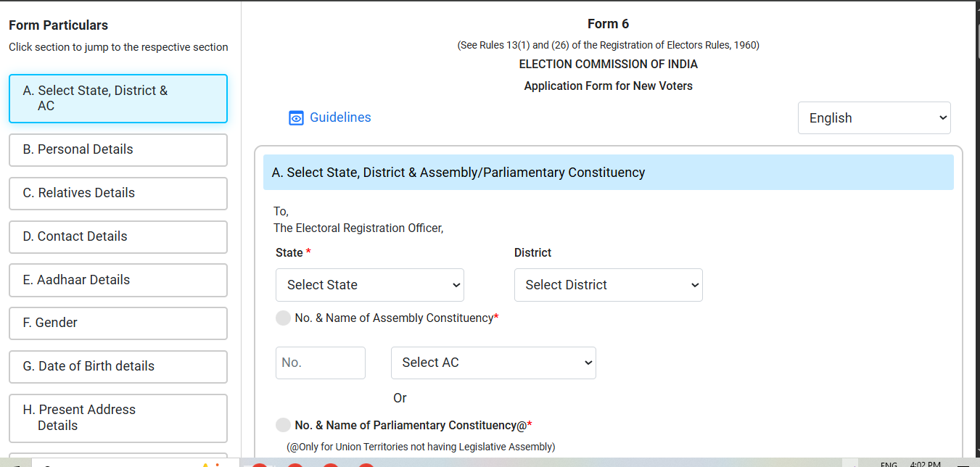Image resolution: width=980 pixels, height=467 pixels.
Task: Select the Assembly Constituency radio button
Action: point(283,318)
